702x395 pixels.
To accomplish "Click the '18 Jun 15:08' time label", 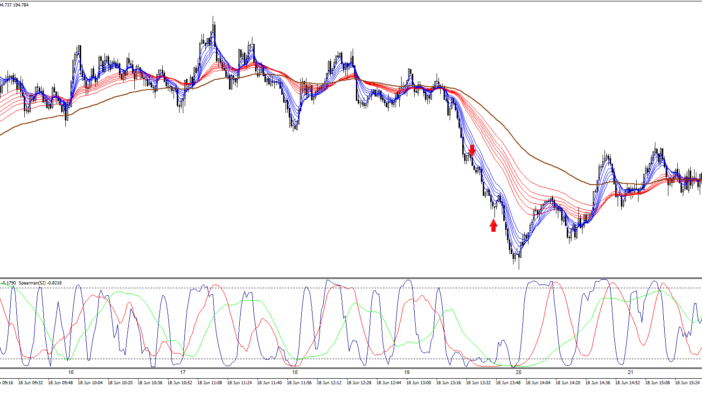I will point(657,383).
